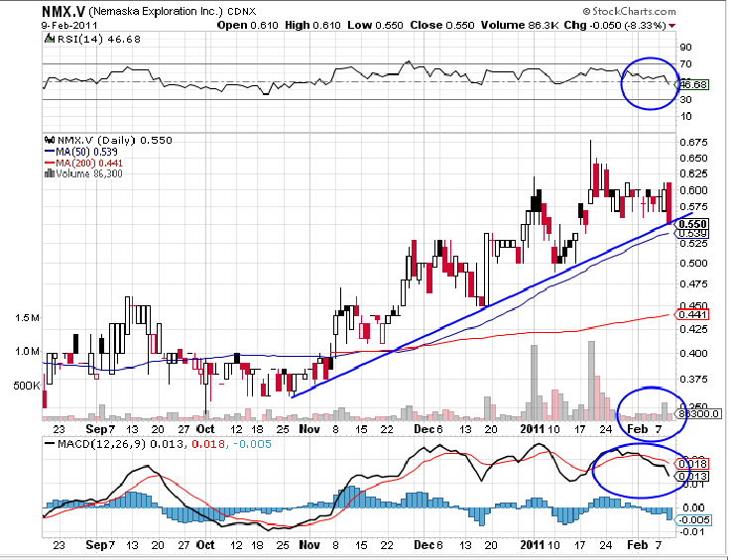Click the Oct label under the price chart
731x560 pixels.
tap(205, 429)
